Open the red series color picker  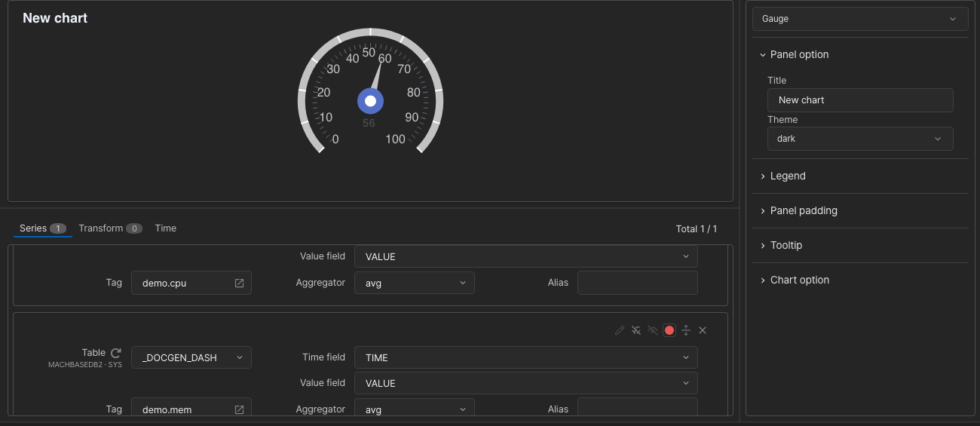point(669,330)
